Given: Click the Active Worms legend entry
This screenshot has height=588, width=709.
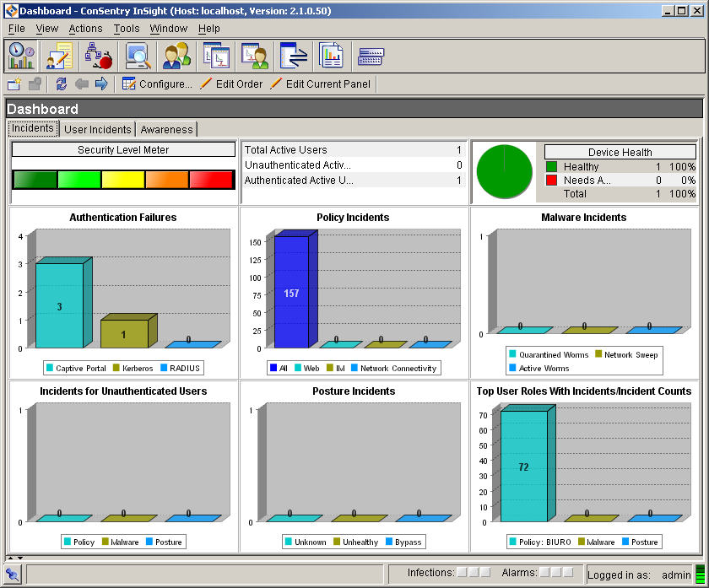Looking at the screenshot, I should tap(539, 368).
